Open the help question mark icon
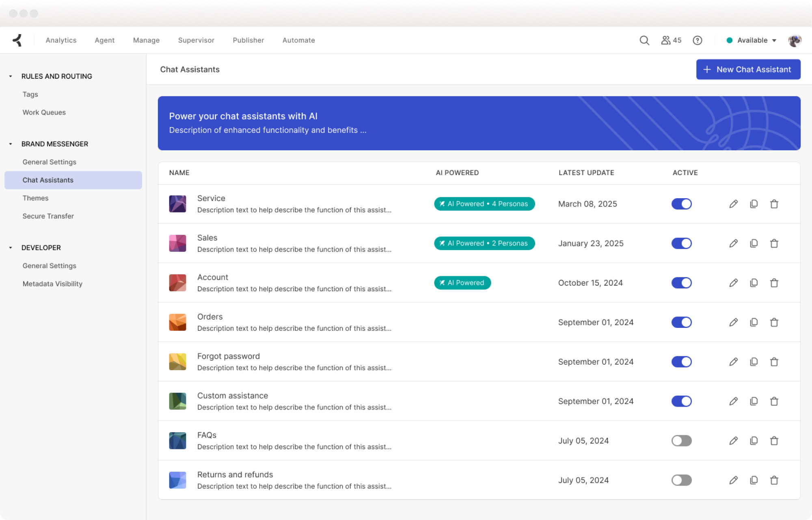This screenshot has width=812, height=520. 698,40
